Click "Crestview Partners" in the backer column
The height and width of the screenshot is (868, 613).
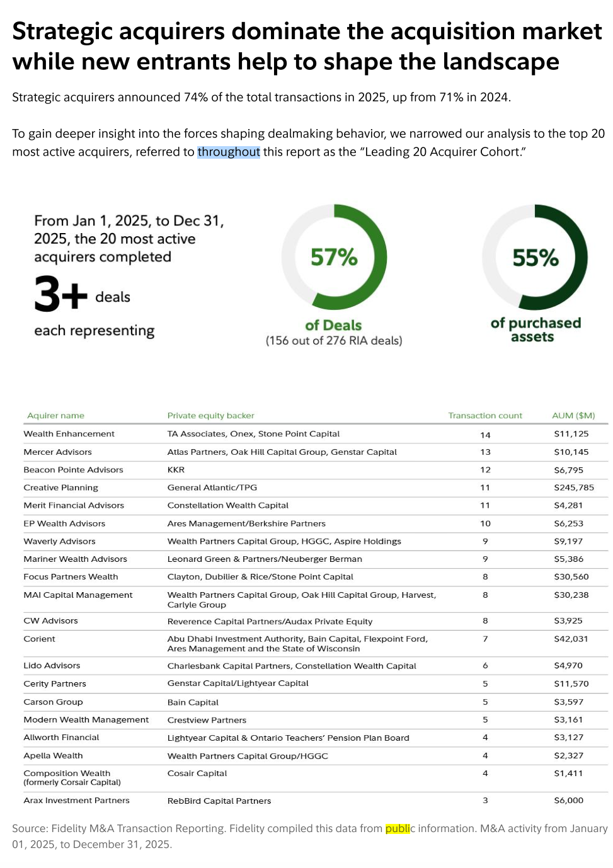coord(207,720)
